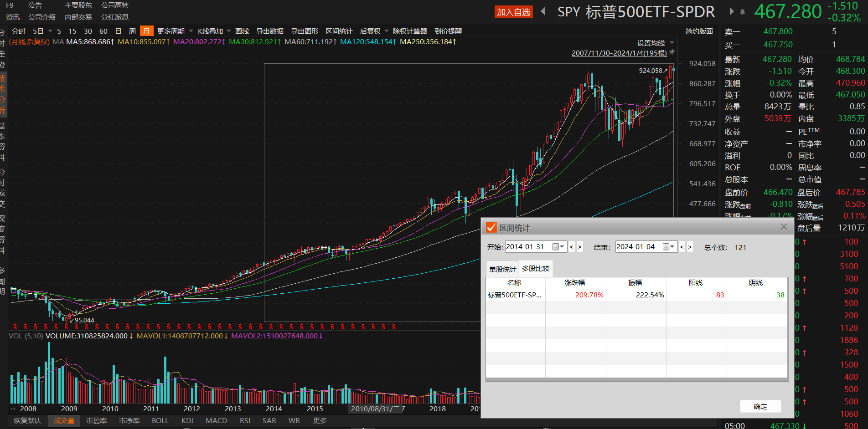Open the 后复权 adjustment dropdown

click(374, 31)
